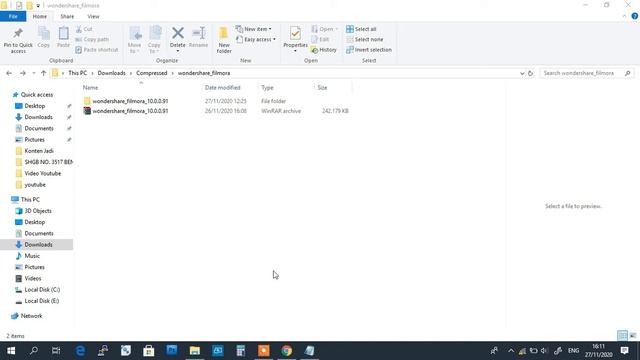Open Microsoft Edge from taskbar
640x360 pixels.
[80, 351]
